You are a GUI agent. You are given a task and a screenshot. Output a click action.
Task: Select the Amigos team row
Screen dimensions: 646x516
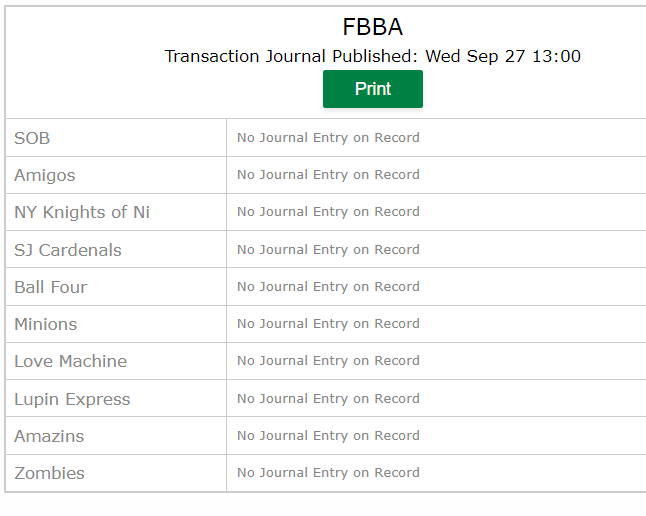pos(326,175)
